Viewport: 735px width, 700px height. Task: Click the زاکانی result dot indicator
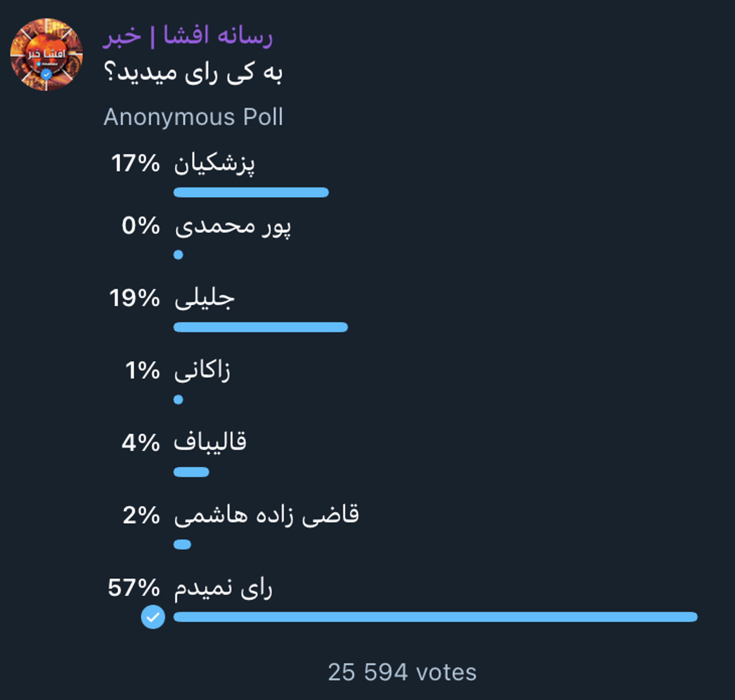(178, 400)
